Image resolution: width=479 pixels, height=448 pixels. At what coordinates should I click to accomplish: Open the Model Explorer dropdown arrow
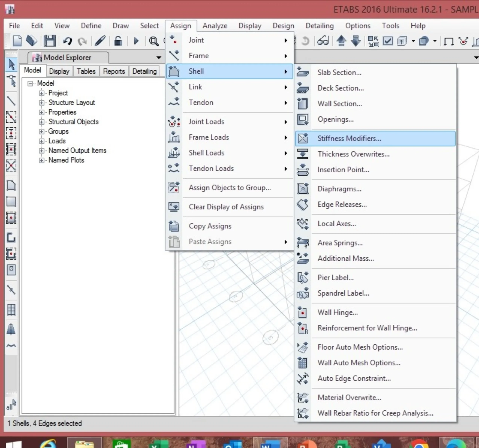(x=158, y=57)
